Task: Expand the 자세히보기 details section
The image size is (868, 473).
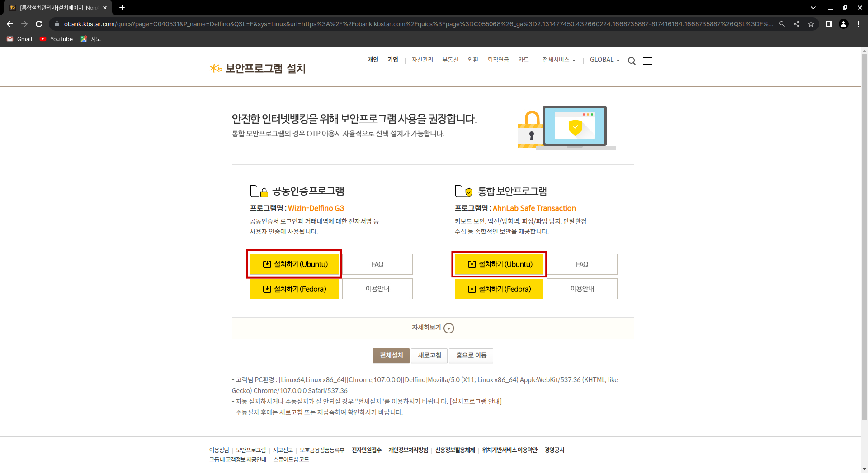Action: tap(433, 328)
